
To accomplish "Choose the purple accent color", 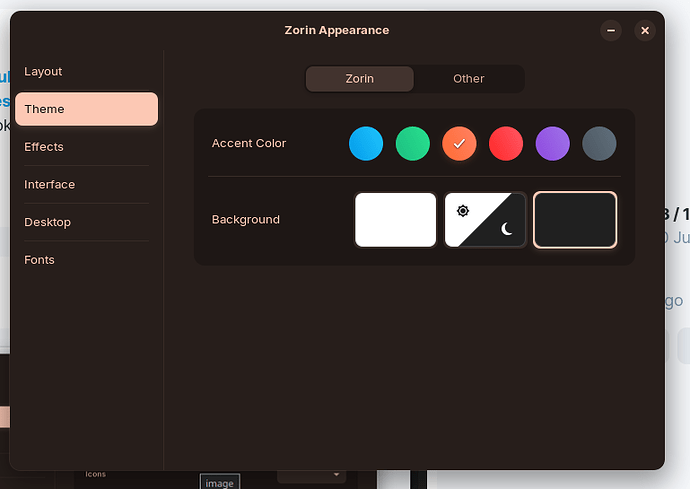I will [x=552, y=143].
